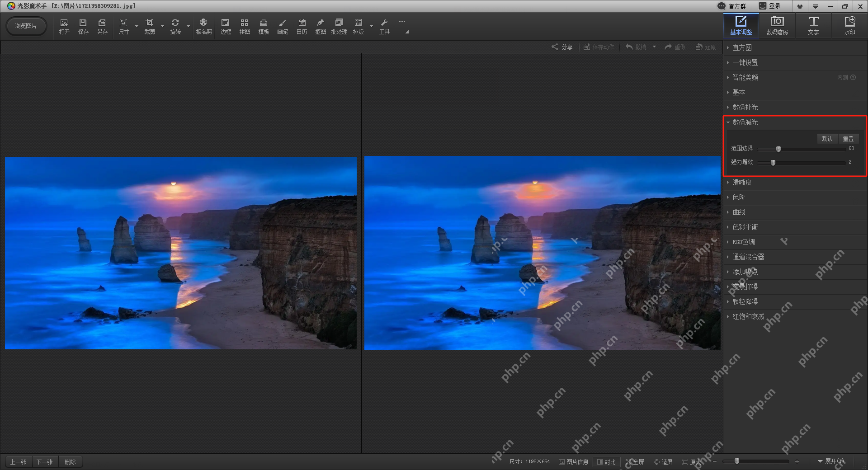Click the 重置 reset button

pos(848,139)
